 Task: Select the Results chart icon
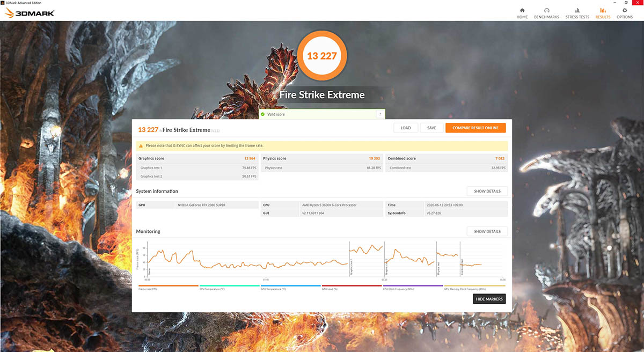point(603,10)
